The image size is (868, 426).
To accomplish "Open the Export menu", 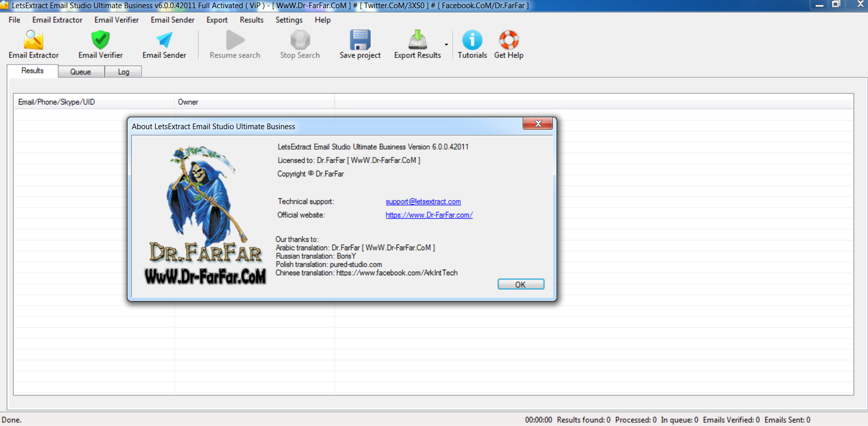I will click(217, 20).
